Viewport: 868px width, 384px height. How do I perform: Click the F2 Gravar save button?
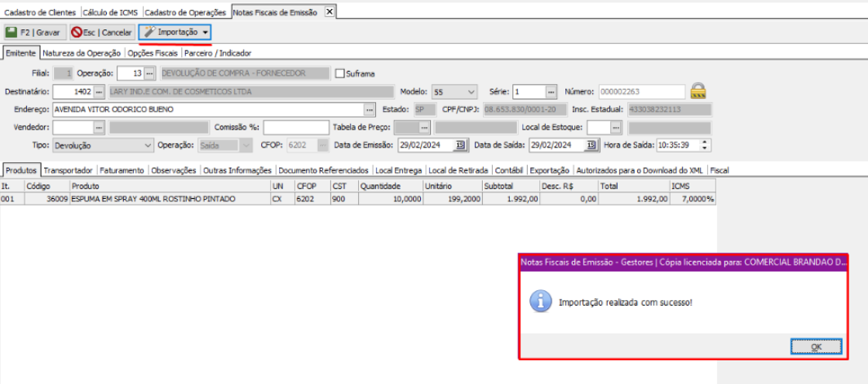(x=33, y=33)
